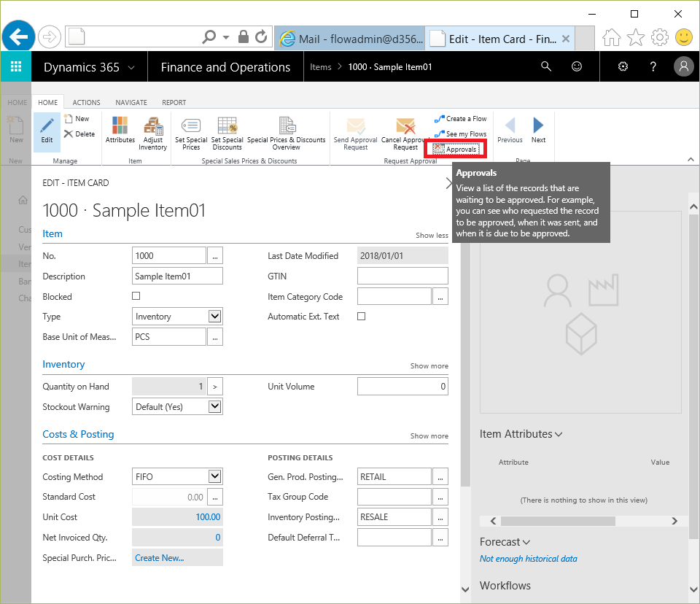
Task: Click See my Flows in ribbon
Action: pos(461,134)
